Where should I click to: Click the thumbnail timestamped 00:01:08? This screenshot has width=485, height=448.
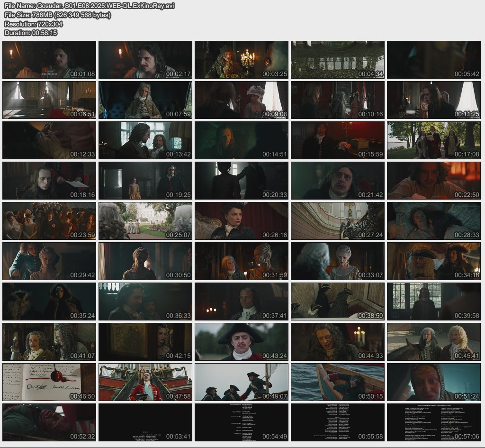tap(49, 60)
